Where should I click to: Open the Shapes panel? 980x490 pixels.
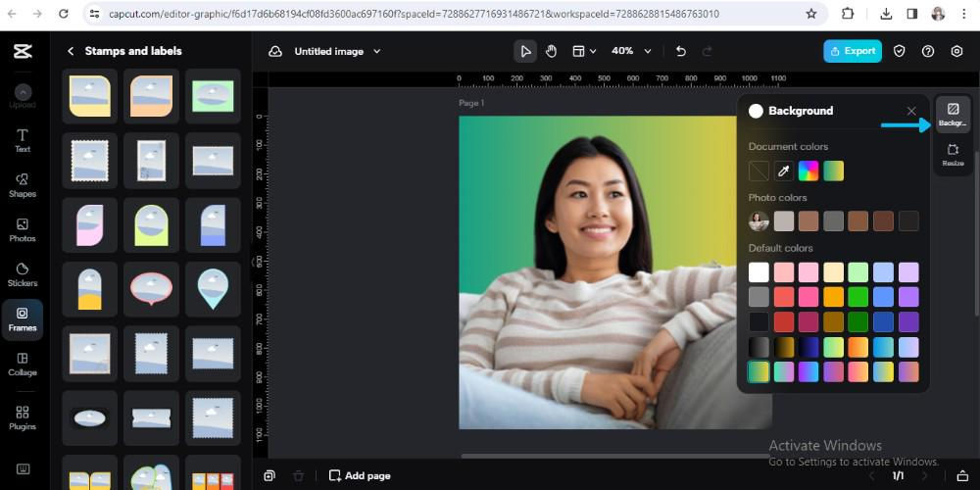click(23, 185)
